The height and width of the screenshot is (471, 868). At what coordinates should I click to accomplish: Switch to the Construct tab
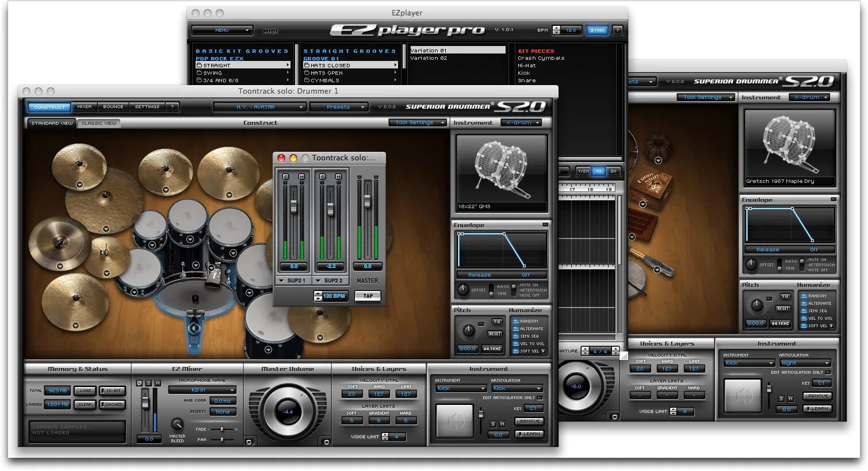coord(49,107)
